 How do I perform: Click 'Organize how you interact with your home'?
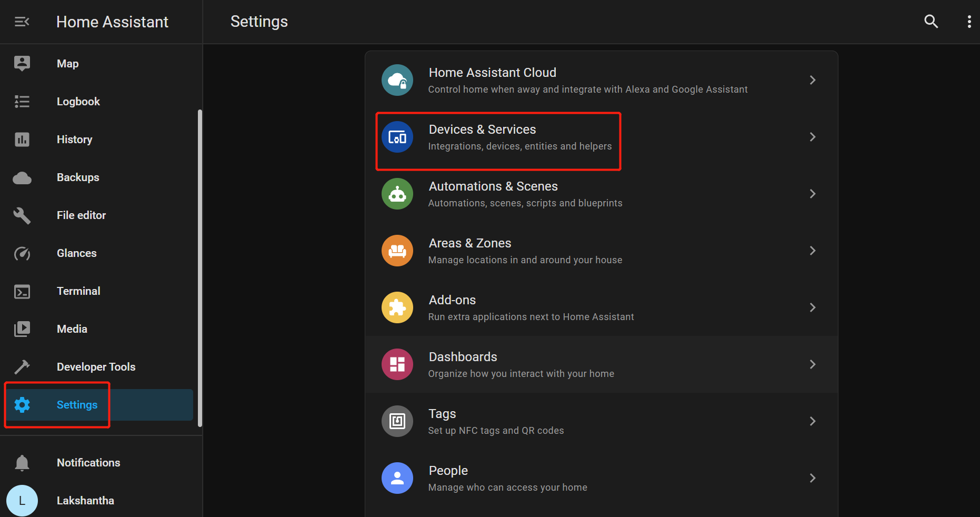click(521, 374)
